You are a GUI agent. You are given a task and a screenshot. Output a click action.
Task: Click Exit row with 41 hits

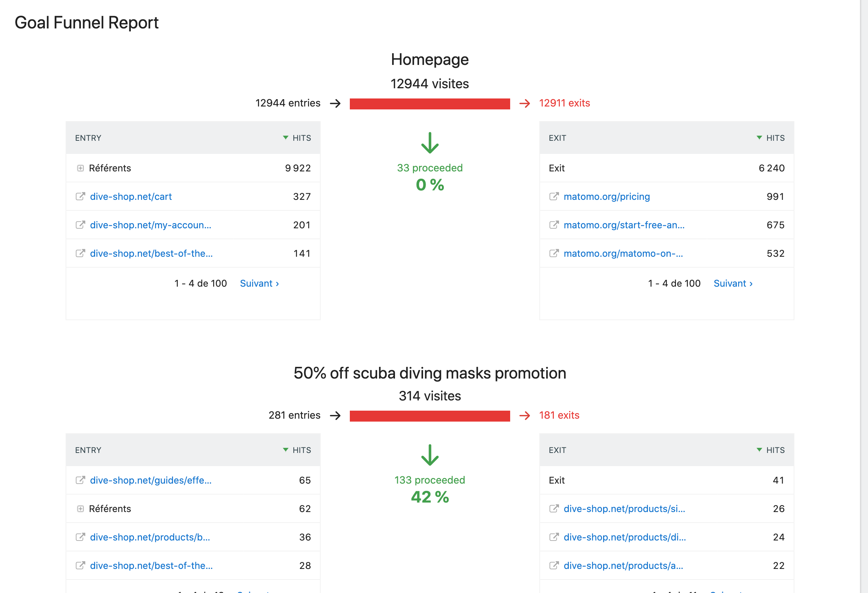point(667,480)
